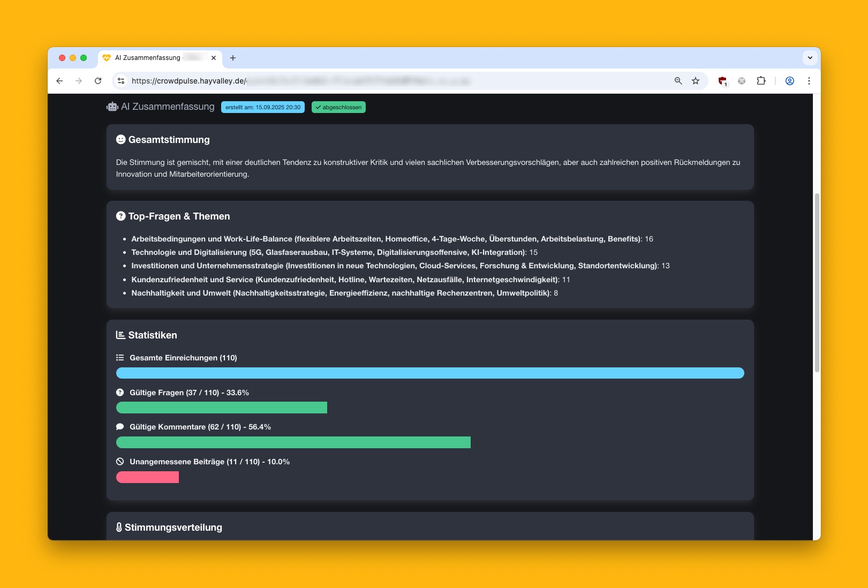Click the speech bubble icon beside Gültige Kommentare
Image resolution: width=868 pixels, height=588 pixels.
(x=120, y=427)
